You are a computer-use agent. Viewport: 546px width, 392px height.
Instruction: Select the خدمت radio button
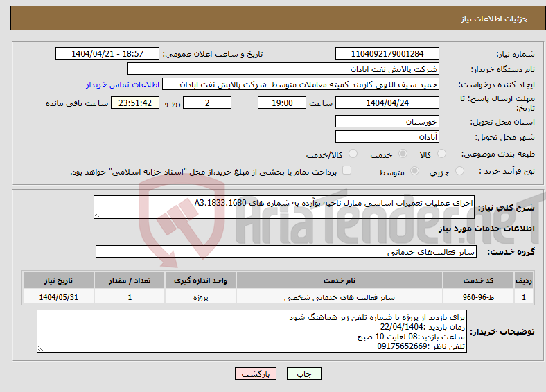point(403,154)
